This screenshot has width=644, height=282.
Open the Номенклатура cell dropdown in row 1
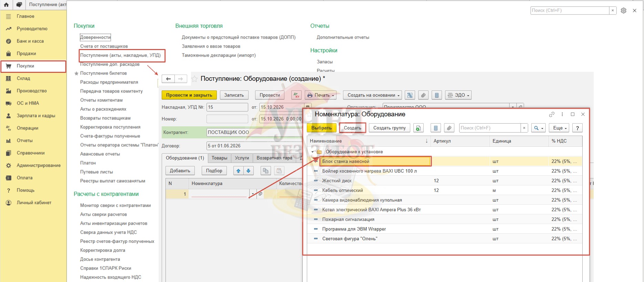point(253,194)
